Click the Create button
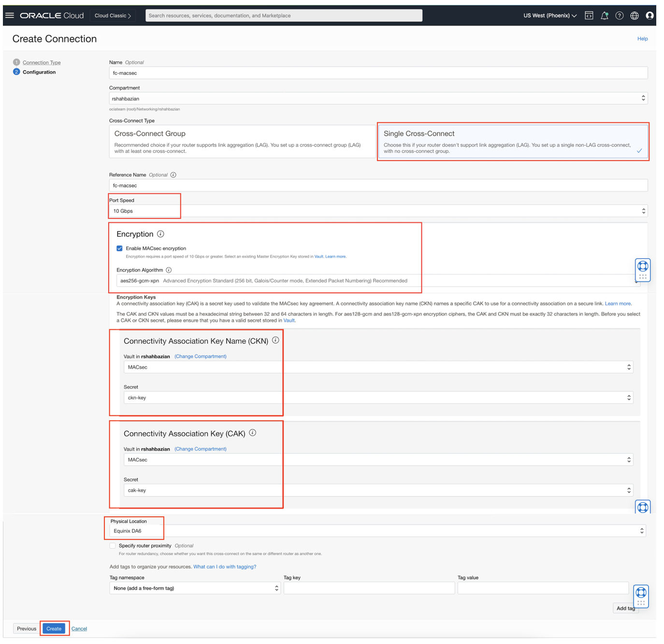 click(54, 629)
